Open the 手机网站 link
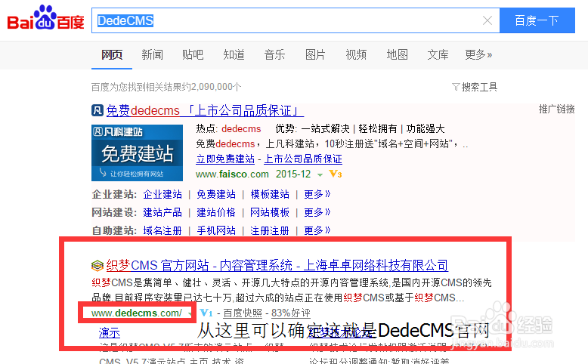This screenshot has width=588, height=364. tap(216, 230)
